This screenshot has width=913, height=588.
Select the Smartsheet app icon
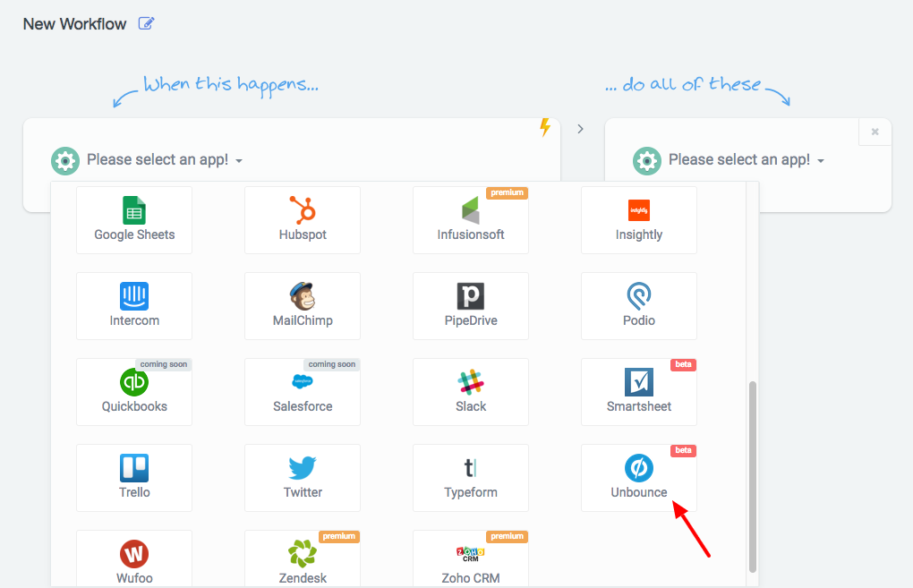(x=639, y=382)
